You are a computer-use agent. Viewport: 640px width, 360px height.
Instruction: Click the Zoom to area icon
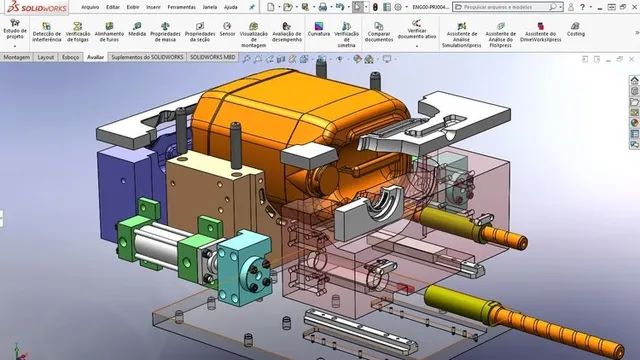(x=258, y=59)
